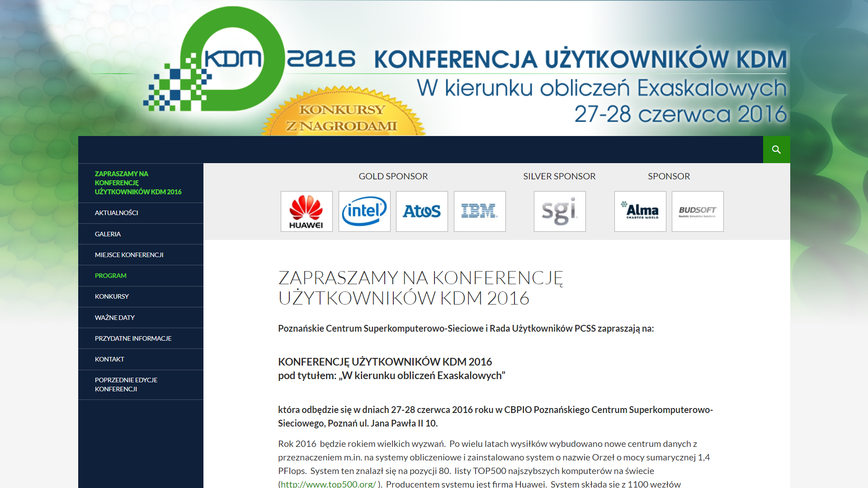Click the SPONSOR label above the Alma logo
The image size is (868, 488).
669,176
